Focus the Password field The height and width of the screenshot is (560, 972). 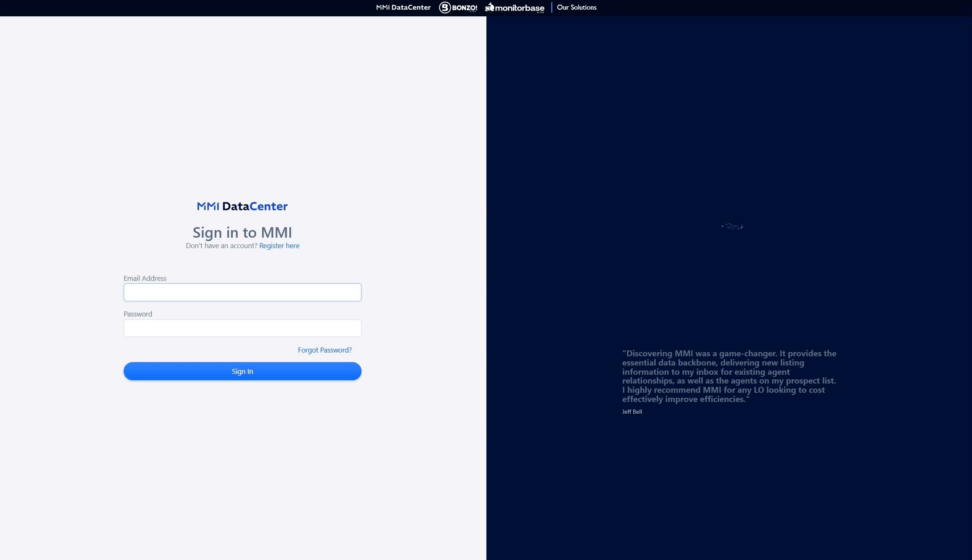tap(242, 328)
